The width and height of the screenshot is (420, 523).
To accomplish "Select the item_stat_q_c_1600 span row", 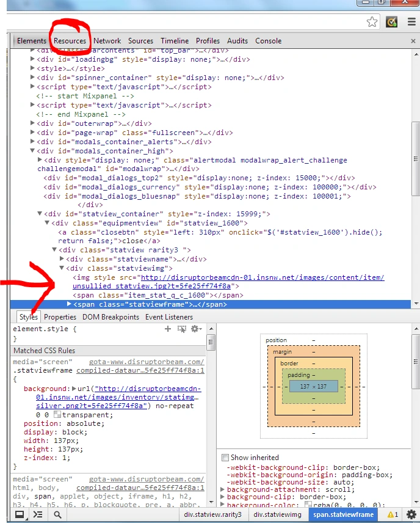I will pos(158,295).
